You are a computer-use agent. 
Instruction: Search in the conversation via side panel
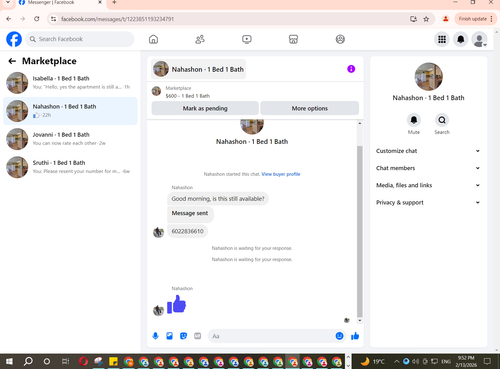[x=442, y=120]
